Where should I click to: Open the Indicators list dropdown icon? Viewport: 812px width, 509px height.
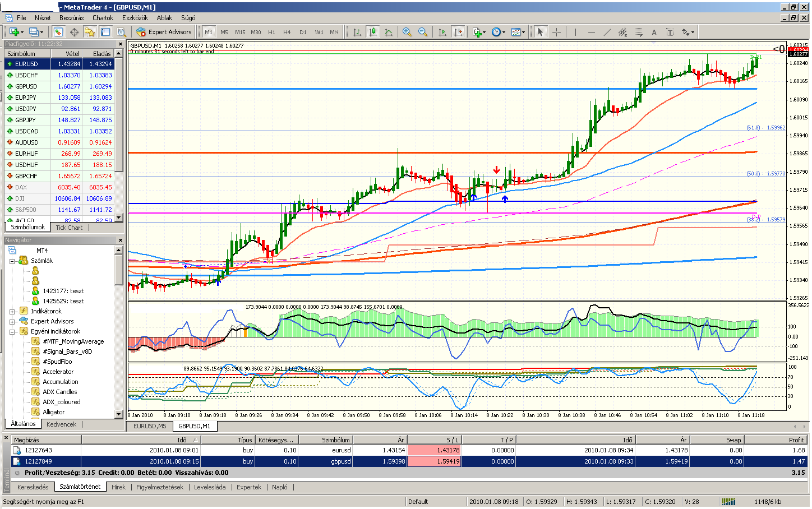pos(478,32)
